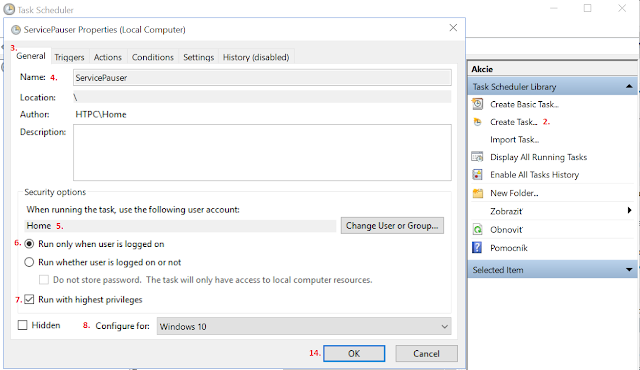Screen dimensions: 640x370
Task: Open the Conditions tab
Action: pos(153,57)
